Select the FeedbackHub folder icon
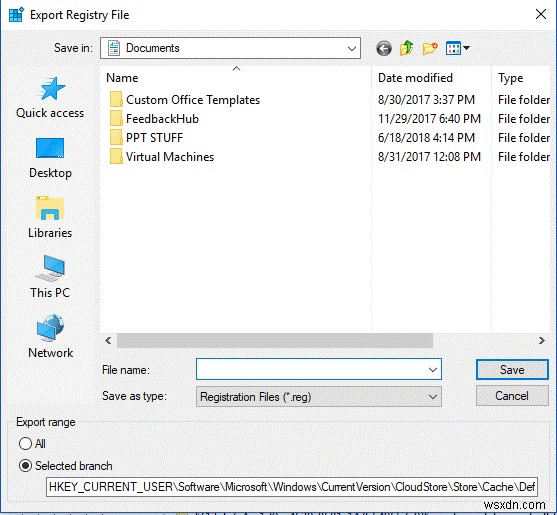This screenshot has height=515, width=557. (116, 119)
